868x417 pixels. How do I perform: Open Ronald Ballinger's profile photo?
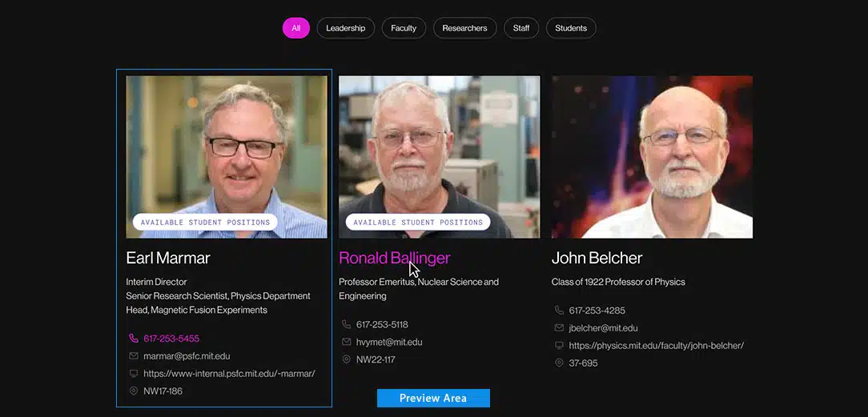439,157
